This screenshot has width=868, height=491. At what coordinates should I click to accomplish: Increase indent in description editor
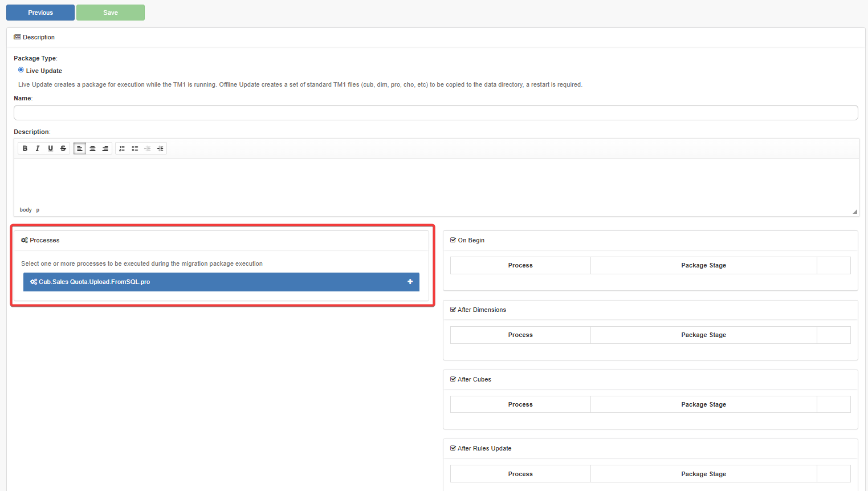point(160,148)
